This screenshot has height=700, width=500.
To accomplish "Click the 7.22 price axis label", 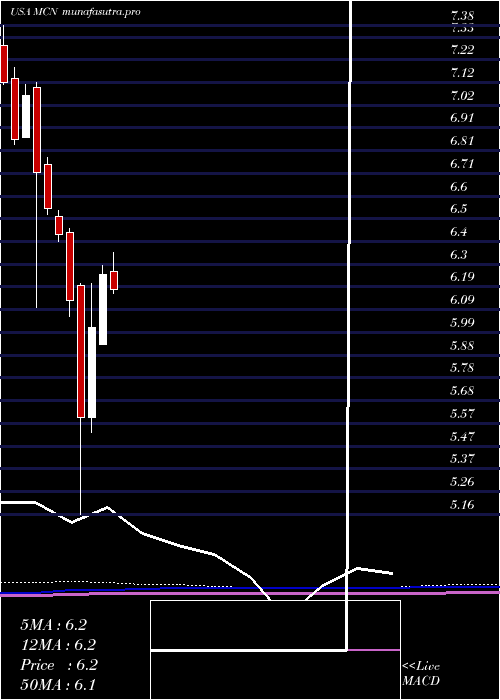I will click(x=462, y=50).
